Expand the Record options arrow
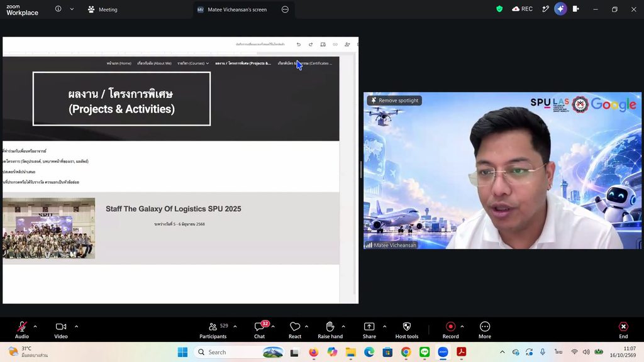The width and height of the screenshot is (644, 362). point(462,327)
